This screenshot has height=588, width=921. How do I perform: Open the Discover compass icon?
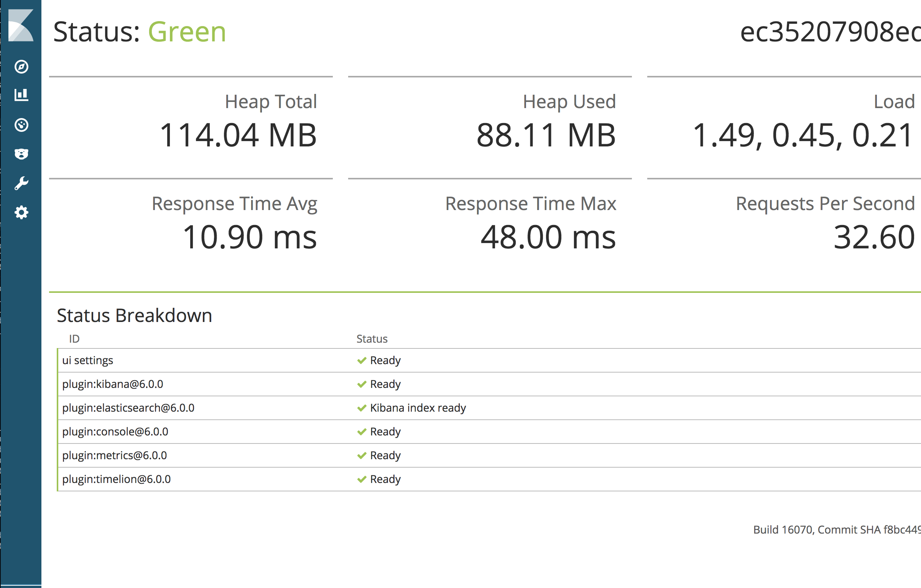[x=21, y=67]
